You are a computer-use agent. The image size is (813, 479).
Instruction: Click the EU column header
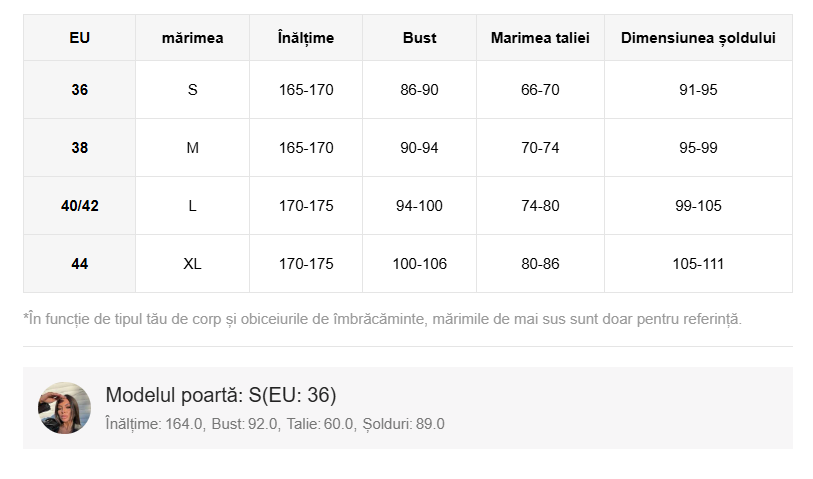80,38
